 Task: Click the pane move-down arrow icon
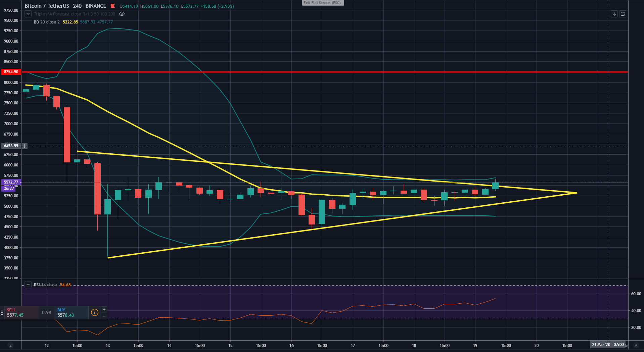tap(614, 14)
